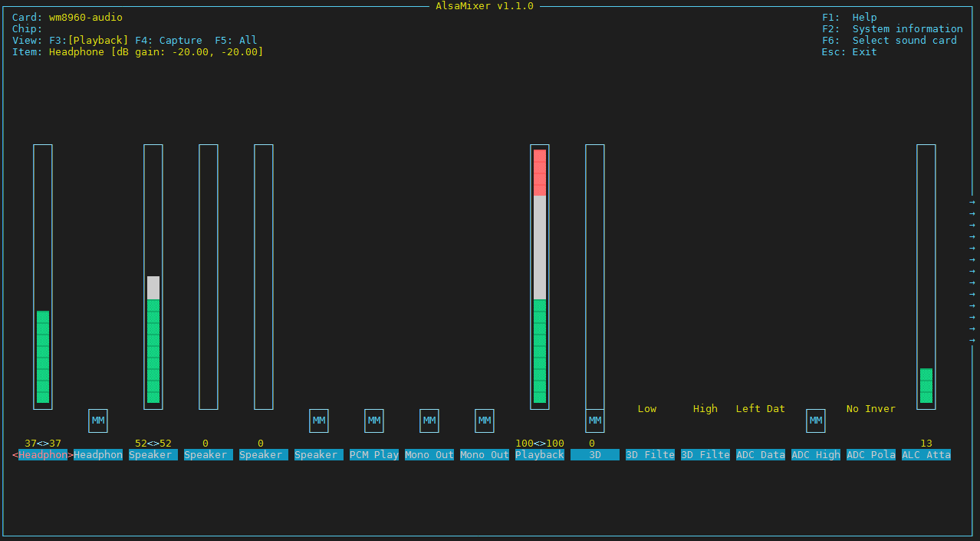980x541 pixels.
Task: Click the ALC Atta level bar at 13
Action: click(x=926, y=276)
